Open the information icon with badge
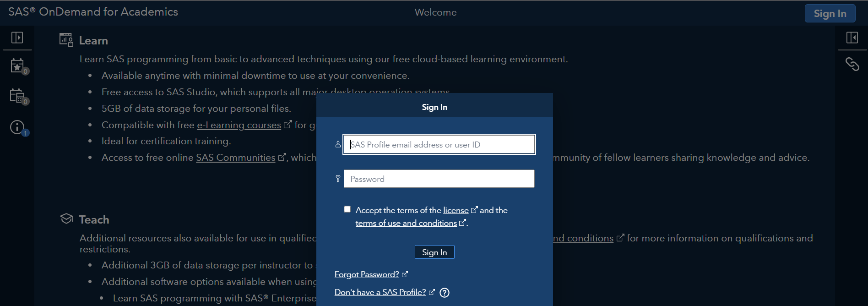 pyautogui.click(x=18, y=128)
